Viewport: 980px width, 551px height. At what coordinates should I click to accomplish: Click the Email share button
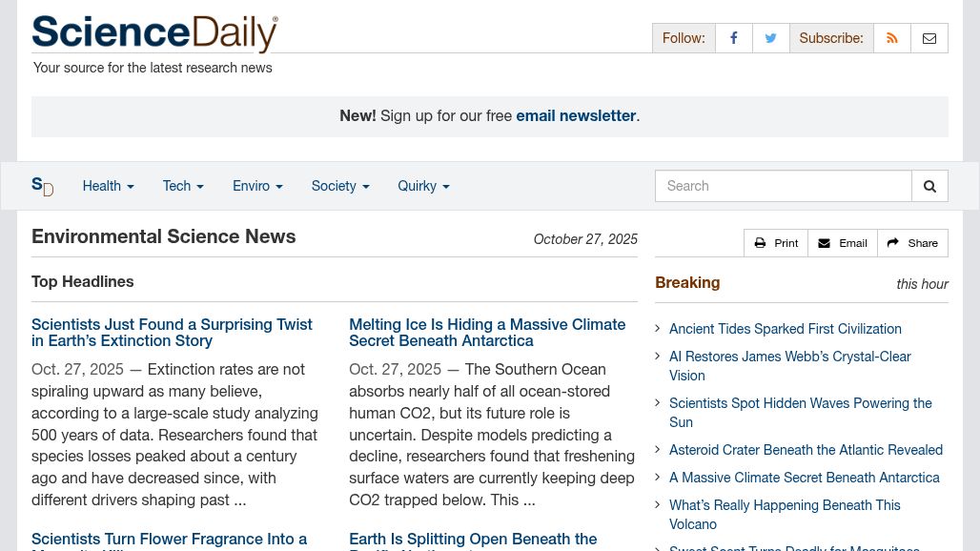coord(843,243)
